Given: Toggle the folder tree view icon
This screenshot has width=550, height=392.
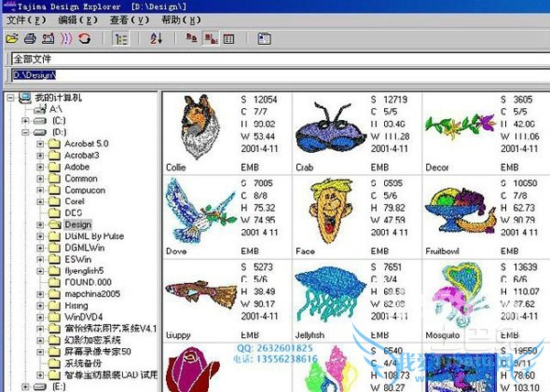Looking at the screenshot, I should (x=121, y=38).
